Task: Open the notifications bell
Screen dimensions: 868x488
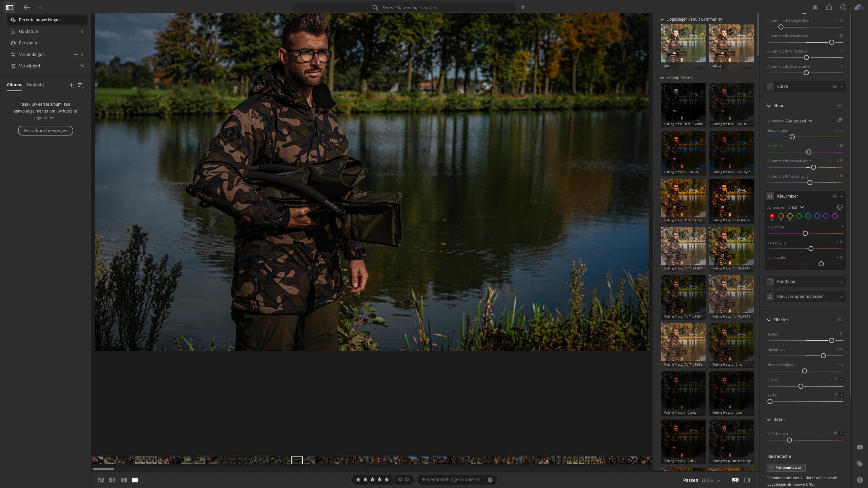Action: (x=815, y=7)
